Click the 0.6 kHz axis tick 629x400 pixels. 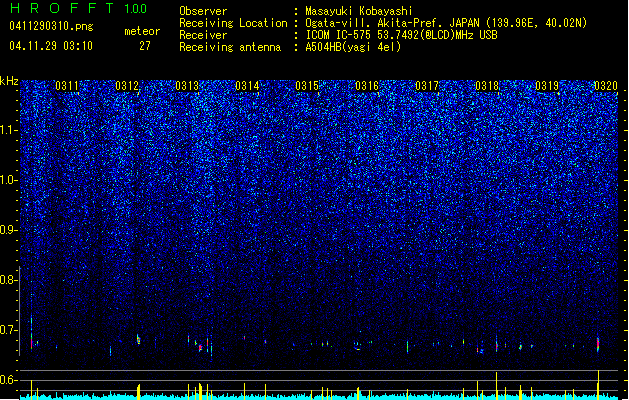pos(9,380)
